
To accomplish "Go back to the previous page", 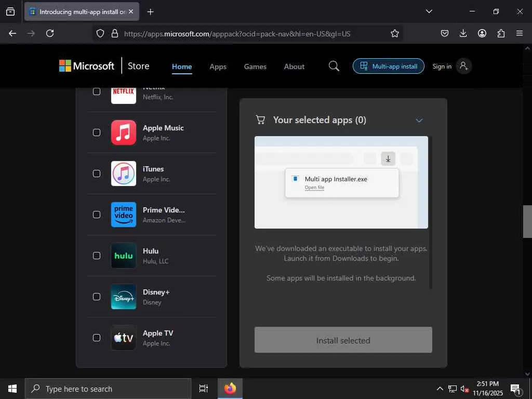I will (12, 33).
